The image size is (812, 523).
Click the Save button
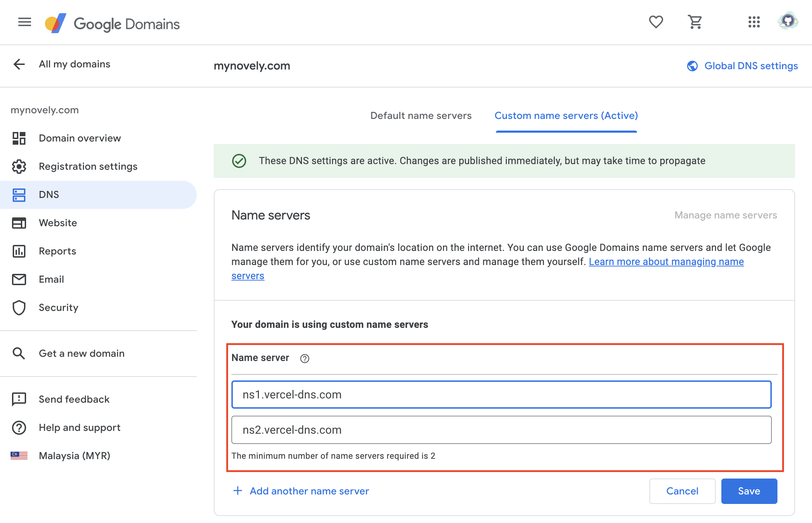(749, 491)
